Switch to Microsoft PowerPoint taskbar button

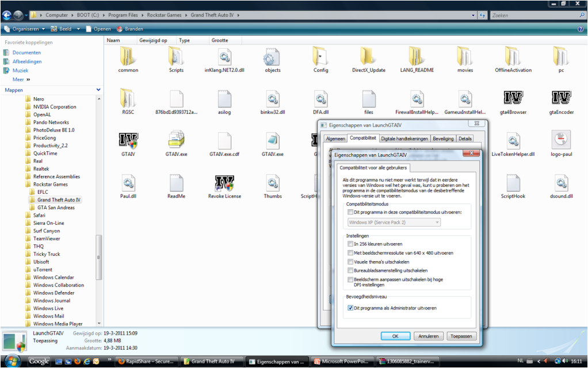pos(342,362)
